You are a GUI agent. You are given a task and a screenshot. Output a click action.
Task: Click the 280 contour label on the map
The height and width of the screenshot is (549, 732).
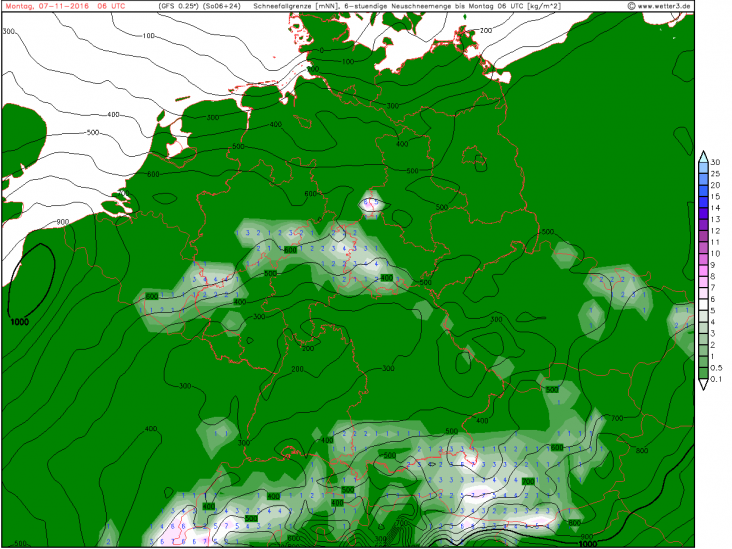point(295,369)
